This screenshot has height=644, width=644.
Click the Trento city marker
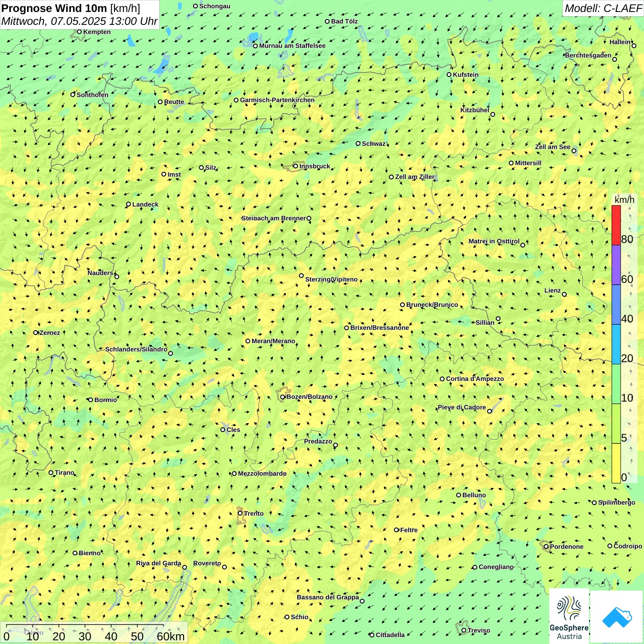click(x=240, y=513)
